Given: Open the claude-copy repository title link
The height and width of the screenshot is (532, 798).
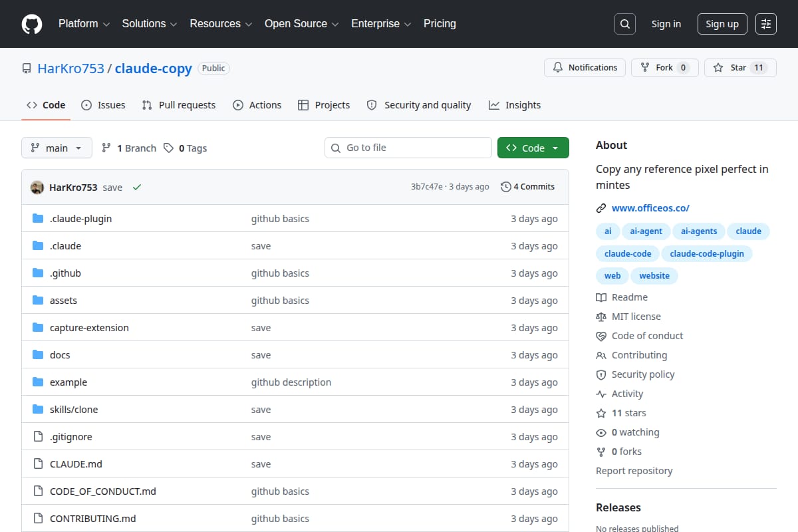Looking at the screenshot, I should pos(154,68).
